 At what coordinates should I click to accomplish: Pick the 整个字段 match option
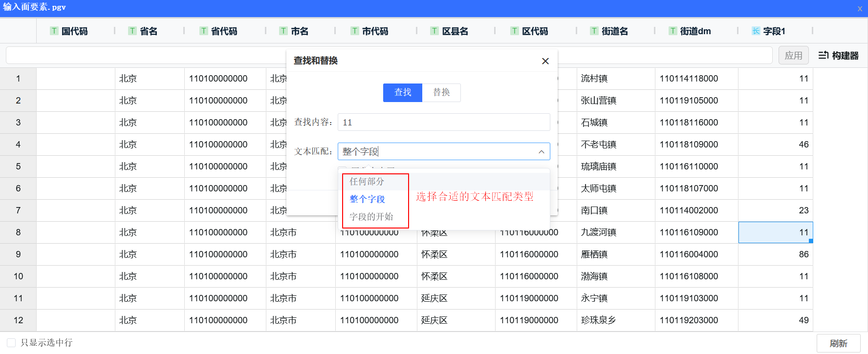368,199
